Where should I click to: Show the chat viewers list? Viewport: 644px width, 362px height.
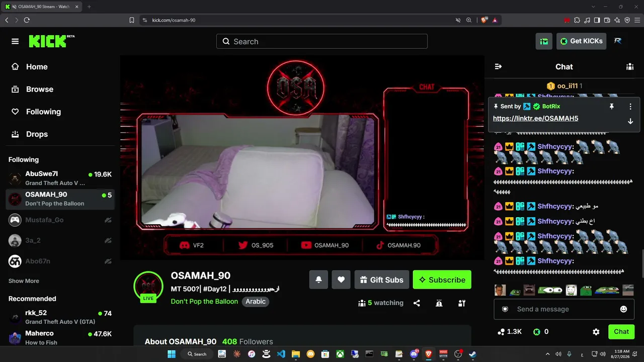click(x=629, y=67)
